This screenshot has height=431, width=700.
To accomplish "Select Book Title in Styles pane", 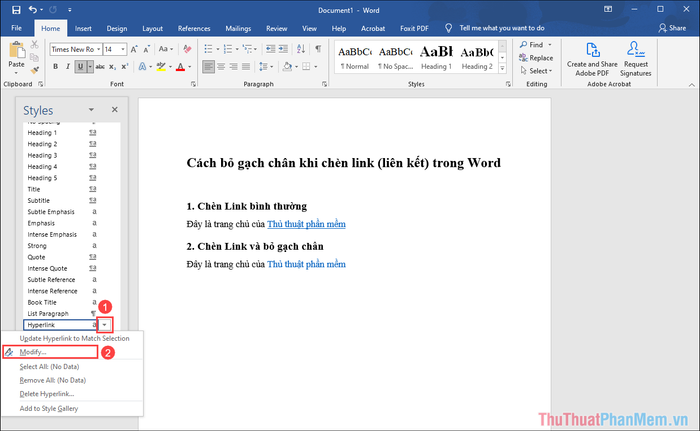I will tap(62, 302).
